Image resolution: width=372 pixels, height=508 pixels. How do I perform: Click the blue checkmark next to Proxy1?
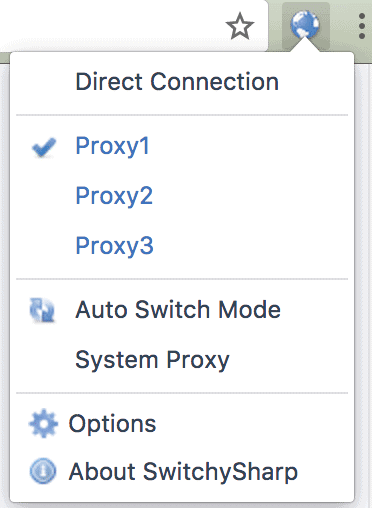tap(44, 147)
